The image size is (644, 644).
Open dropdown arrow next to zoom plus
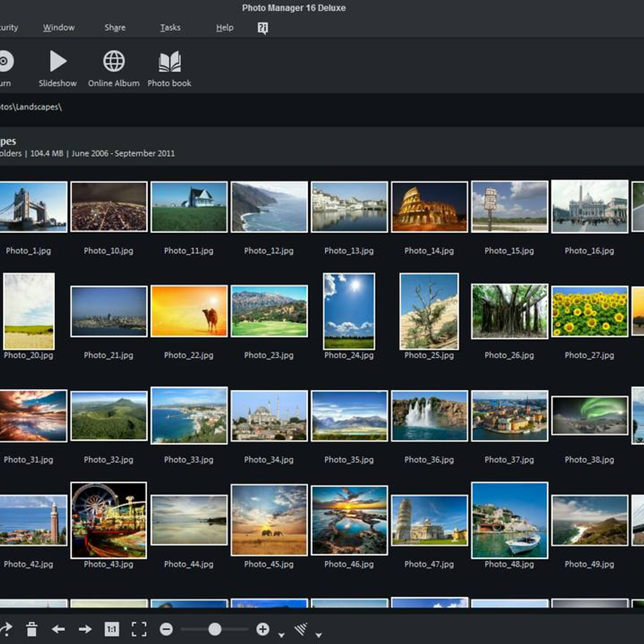click(281, 635)
